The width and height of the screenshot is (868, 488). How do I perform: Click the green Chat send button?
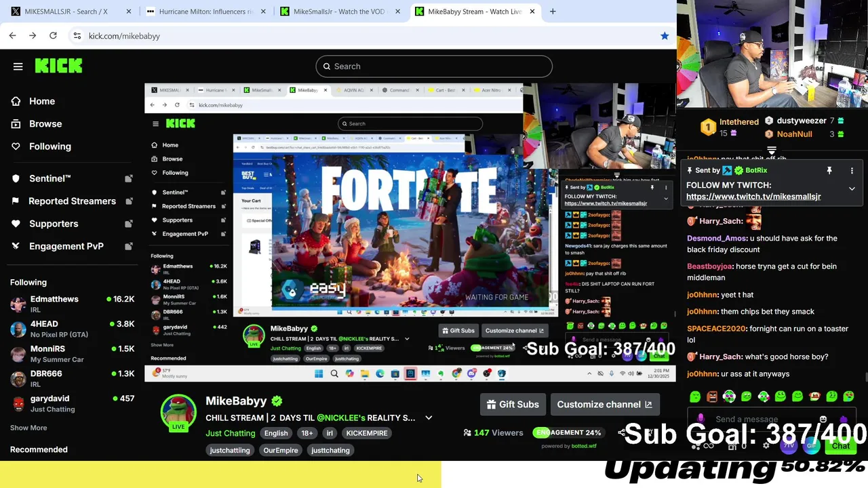(840, 446)
